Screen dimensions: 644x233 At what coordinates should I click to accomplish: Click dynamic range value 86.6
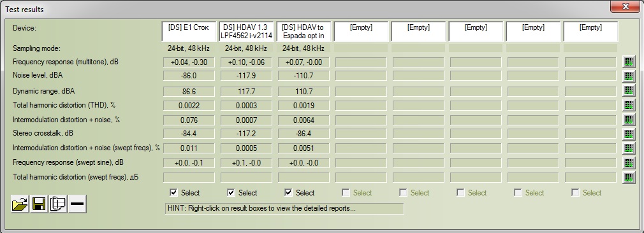(189, 92)
